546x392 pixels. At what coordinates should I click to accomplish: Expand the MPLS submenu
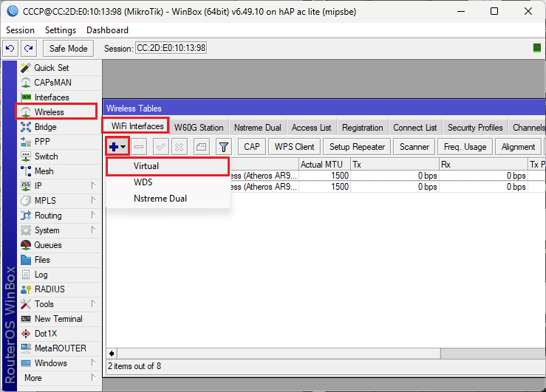[x=93, y=200]
